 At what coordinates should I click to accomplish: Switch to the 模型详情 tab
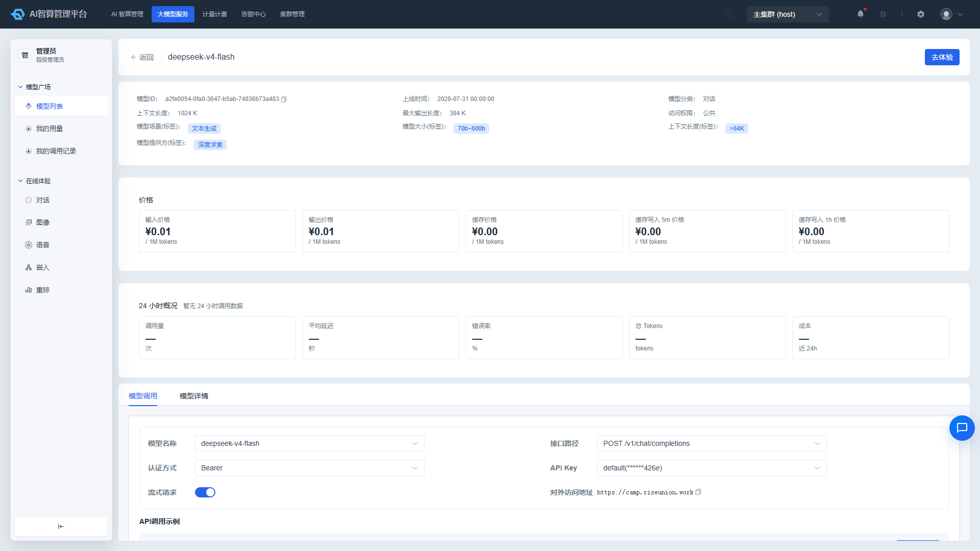(x=194, y=396)
